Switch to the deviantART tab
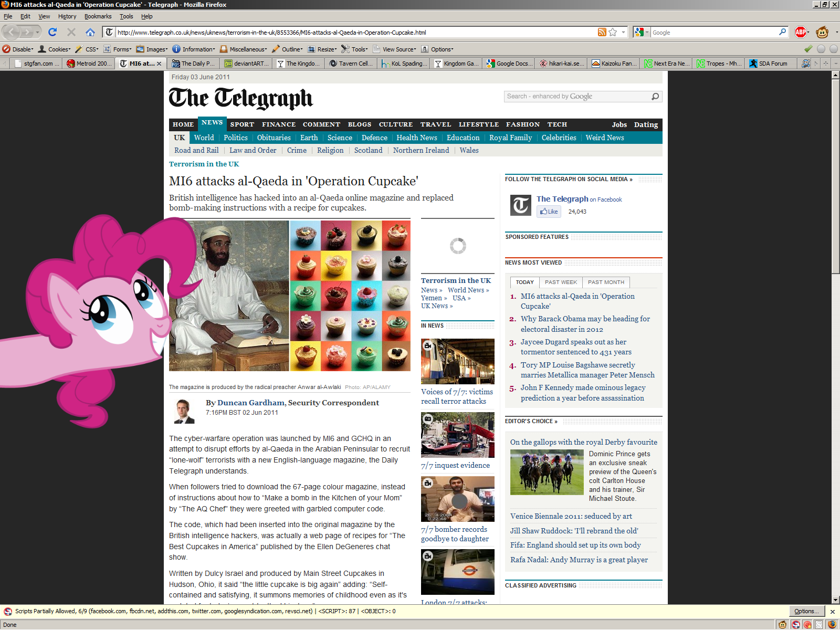Screen dimensions: 840x630 [x=247, y=64]
